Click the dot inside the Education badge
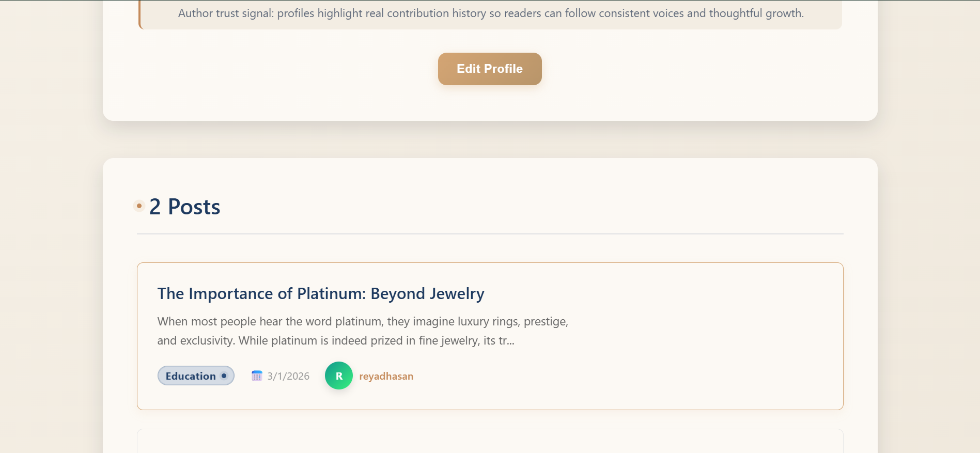The width and height of the screenshot is (980, 453). (224, 376)
